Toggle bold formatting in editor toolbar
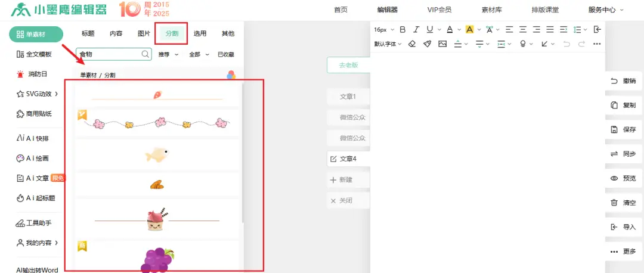Screen dimensions: 644x273 [402, 30]
